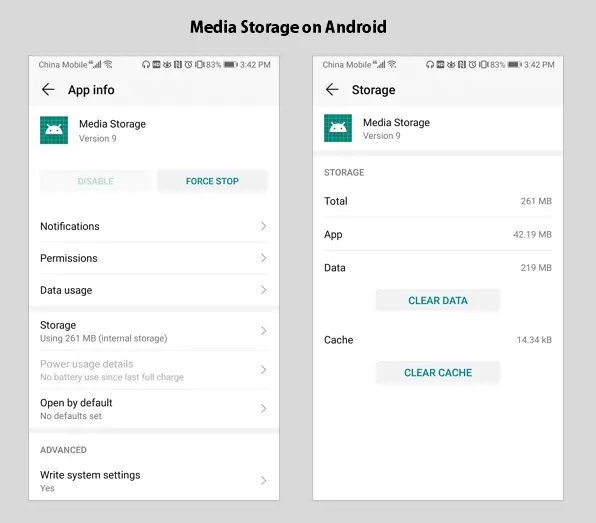
Task: Open the Write system settings chevron
Action: (x=263, y=480)
